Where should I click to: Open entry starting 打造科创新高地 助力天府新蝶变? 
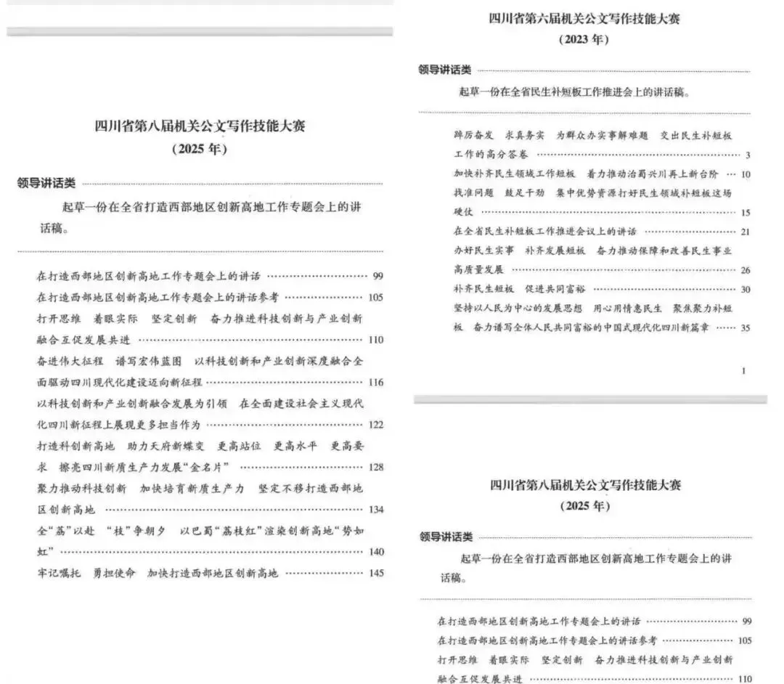pyautogui.click(x=200, y=446)
